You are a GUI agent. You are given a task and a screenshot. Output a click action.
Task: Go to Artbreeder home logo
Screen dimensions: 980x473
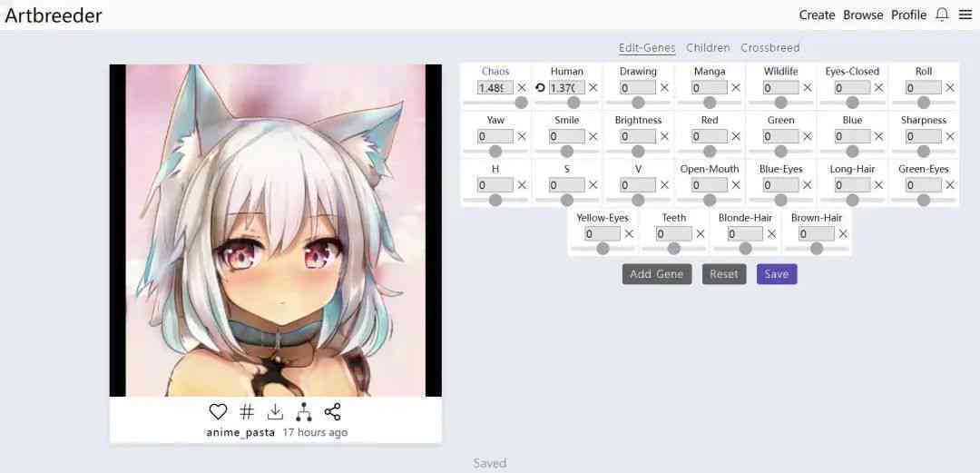point(54,15)
